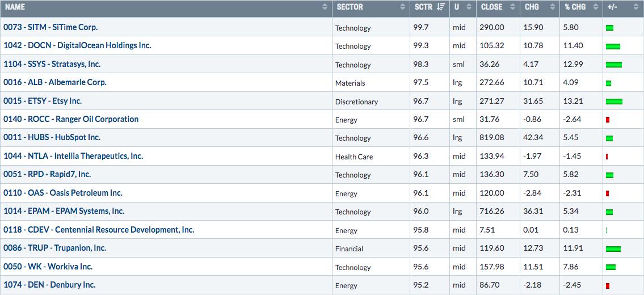Click sort arrows beside the U header
Viewport: 644px width, 295px height.
469,7
